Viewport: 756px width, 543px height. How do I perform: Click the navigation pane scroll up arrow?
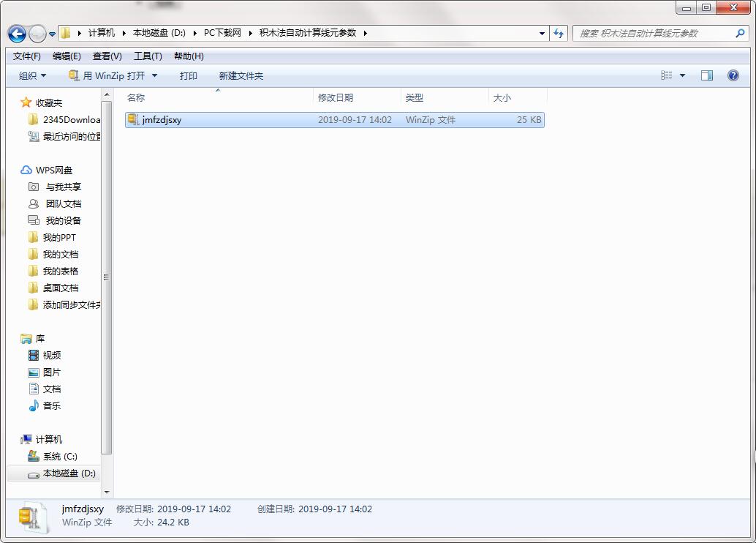tap(107, 93)
